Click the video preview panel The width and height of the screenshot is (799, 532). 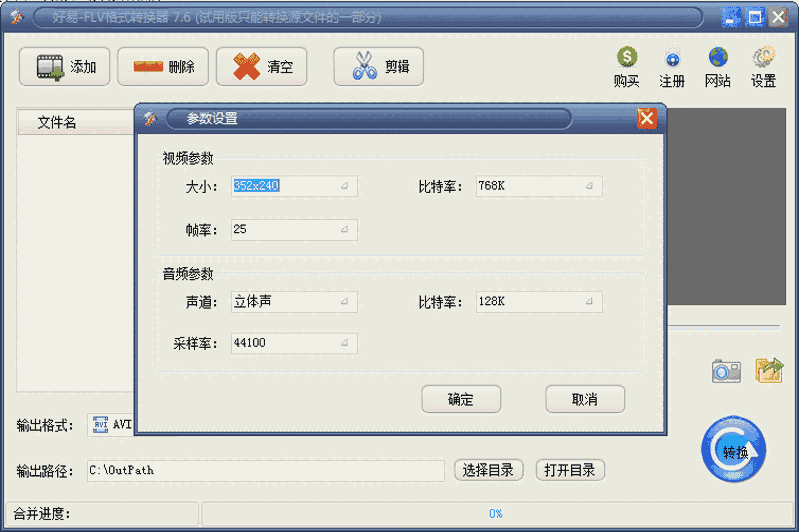point(727,207)
